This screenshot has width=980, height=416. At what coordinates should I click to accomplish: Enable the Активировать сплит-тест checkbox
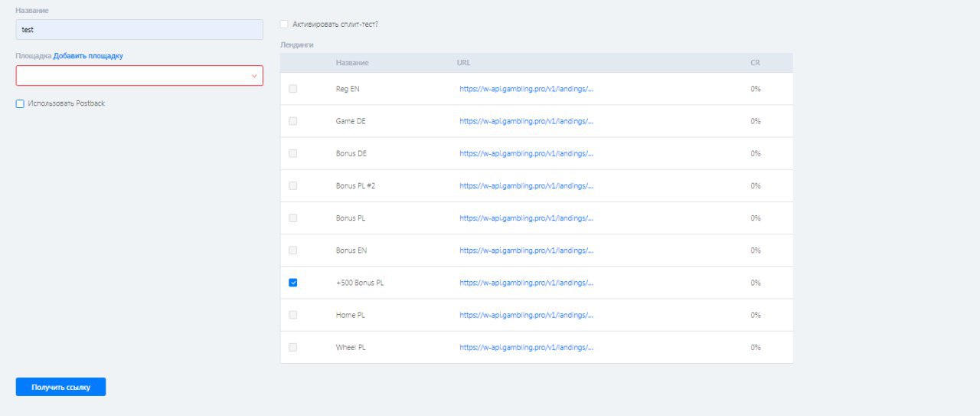[x=285, y=25]
